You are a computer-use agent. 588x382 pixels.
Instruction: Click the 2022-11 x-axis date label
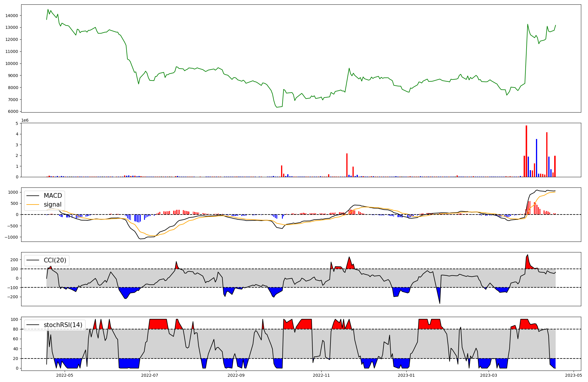pyautogui.click(x=321, y=375)
